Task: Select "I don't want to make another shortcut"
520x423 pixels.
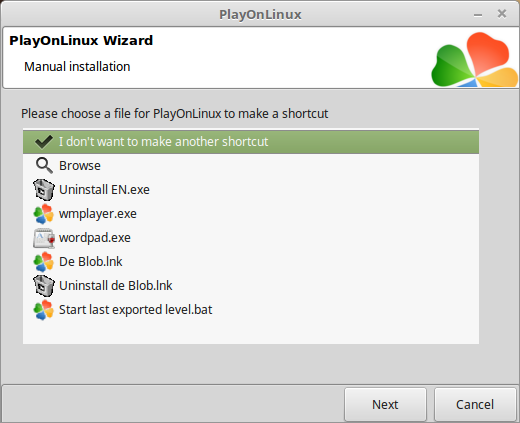Action: point(251,142)
